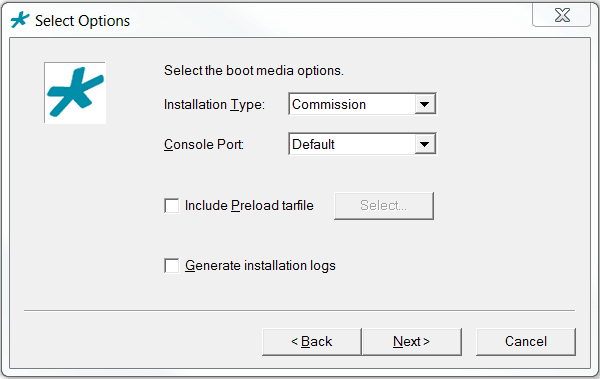Click the disabled Select... button

(x=384, y=206)
